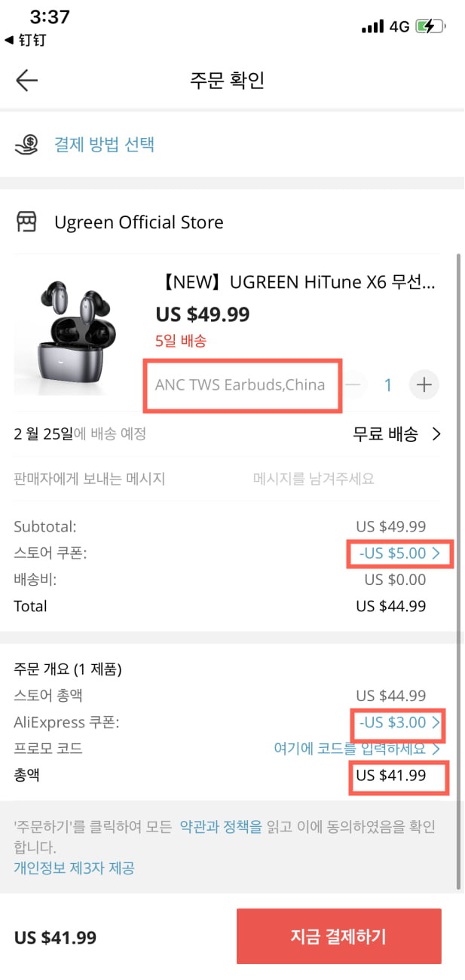Return to DingTalk via status bar link
Viewport: 465px width, 980px height.
25,41
